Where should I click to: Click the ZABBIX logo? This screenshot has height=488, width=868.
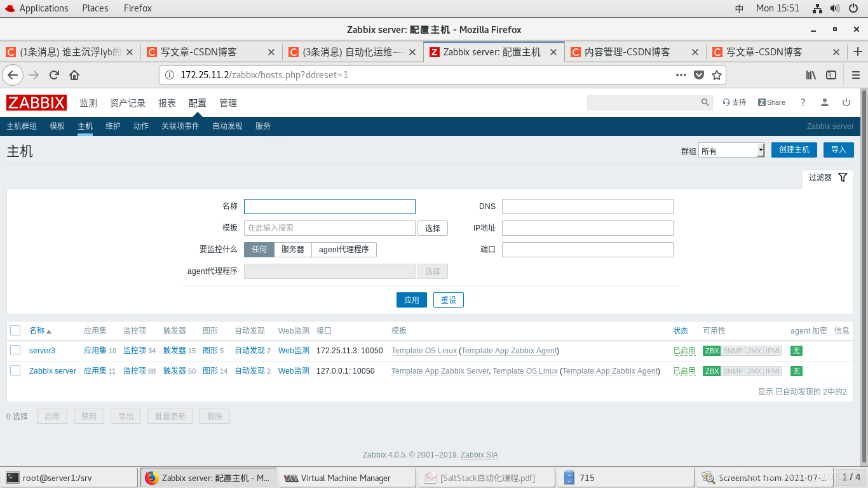36,102
